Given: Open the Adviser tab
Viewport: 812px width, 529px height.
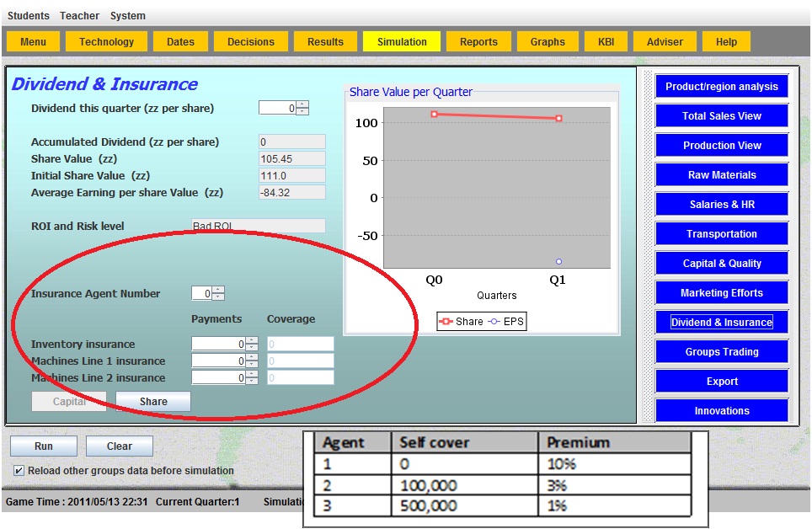Looking at the screenshot, I should [665, 42].
